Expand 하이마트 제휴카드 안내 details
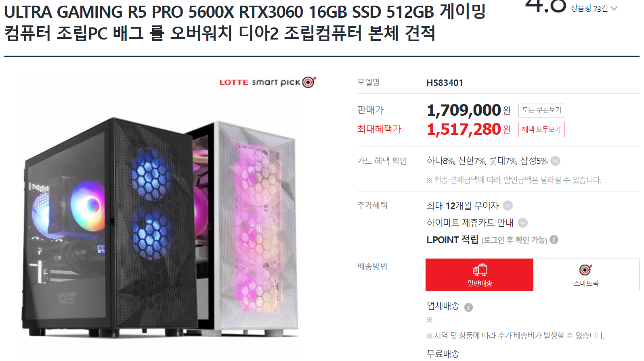This screenshot has height=361, width=644. click(522, 223)
